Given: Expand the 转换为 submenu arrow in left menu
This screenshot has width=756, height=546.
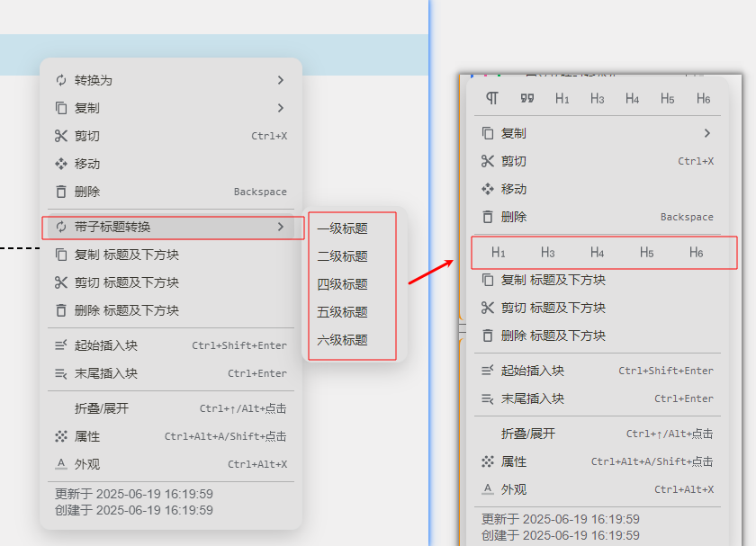Looking at the screenshot, I should point(281,80).
